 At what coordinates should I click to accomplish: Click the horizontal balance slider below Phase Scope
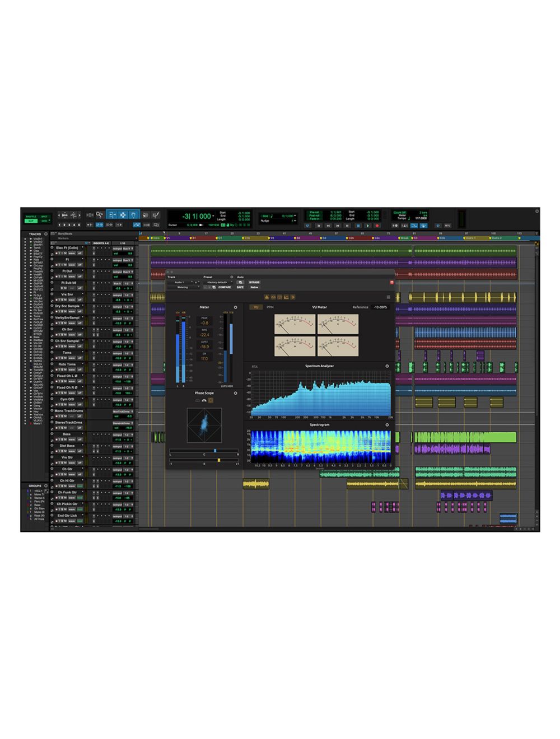215,451
